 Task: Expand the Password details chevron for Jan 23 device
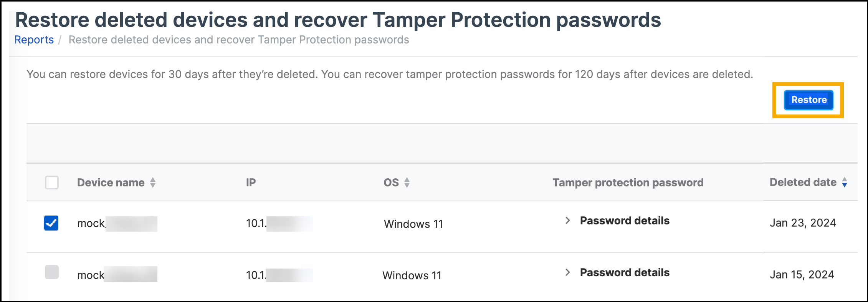click(567, 221)
